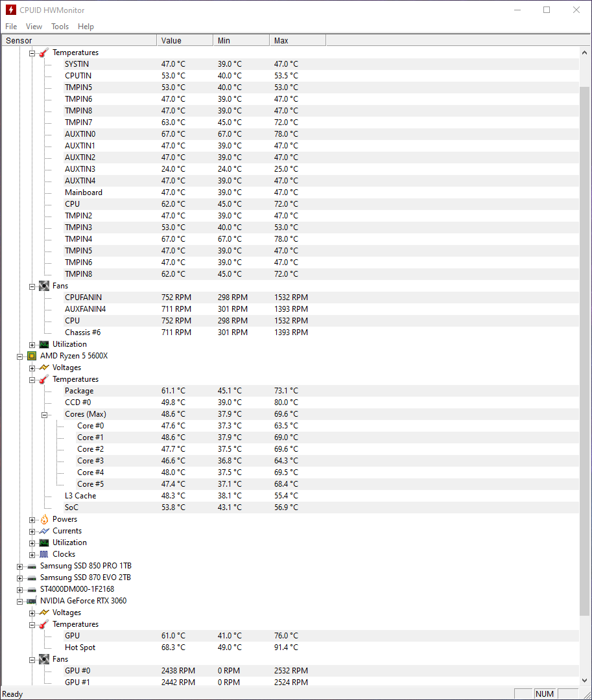Select the CPUTIN temperature row
The height and width of the screenshot is (700, 592).
pos(322,76)
